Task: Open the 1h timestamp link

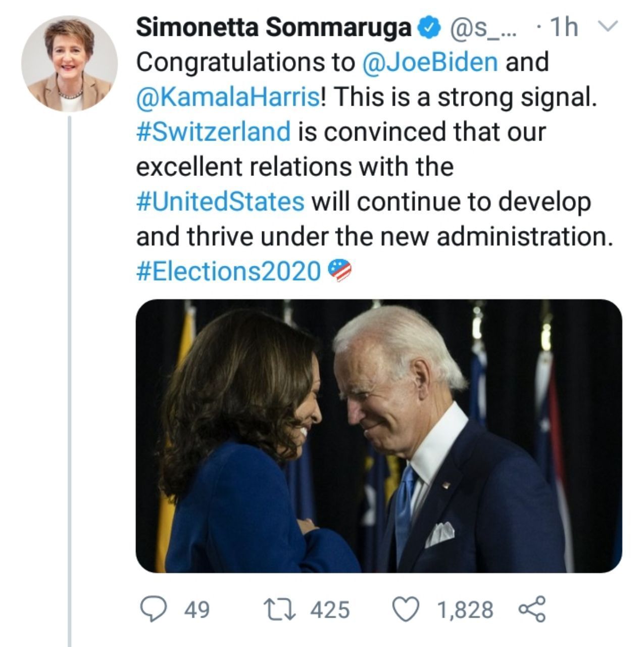Action: click(563, 28)
